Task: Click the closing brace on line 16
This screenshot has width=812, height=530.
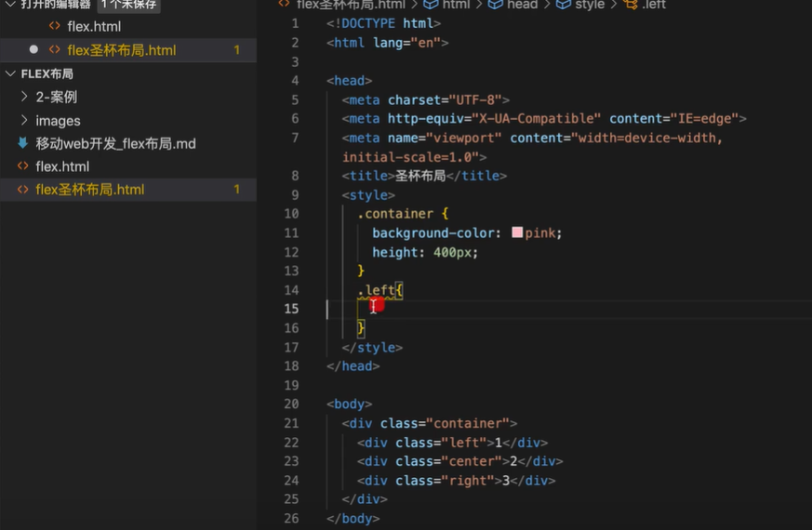Action: (x=361, y=327)
